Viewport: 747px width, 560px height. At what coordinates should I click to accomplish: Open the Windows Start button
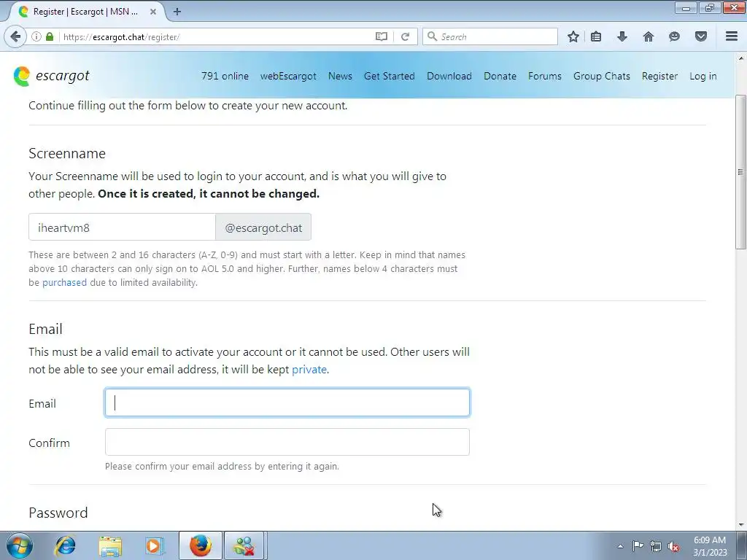click(19, 545)
